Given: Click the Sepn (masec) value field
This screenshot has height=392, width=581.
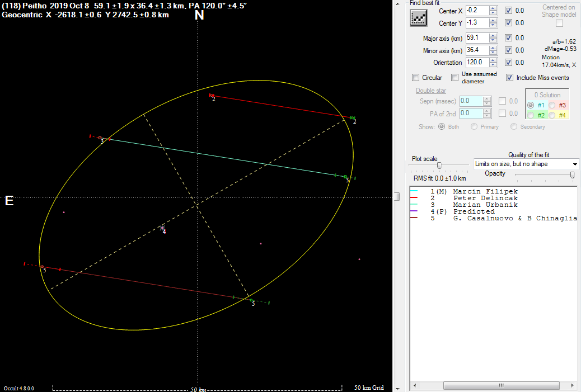Looking at the screenshot, I should coord(471,101).
